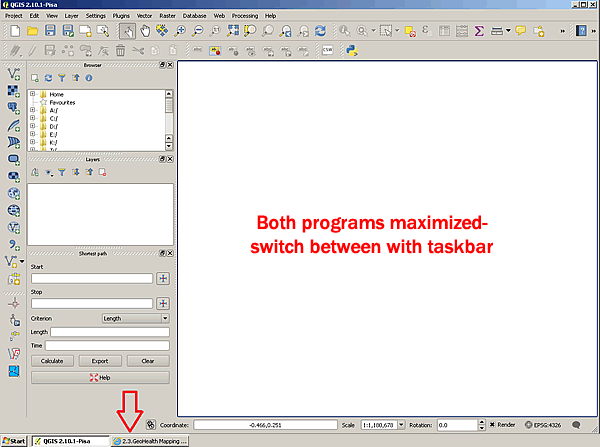This screenshot has height=447, width=600.
Task: Expand the E:/ drive node
Action: pyautogui.click(x=33, y=134)
